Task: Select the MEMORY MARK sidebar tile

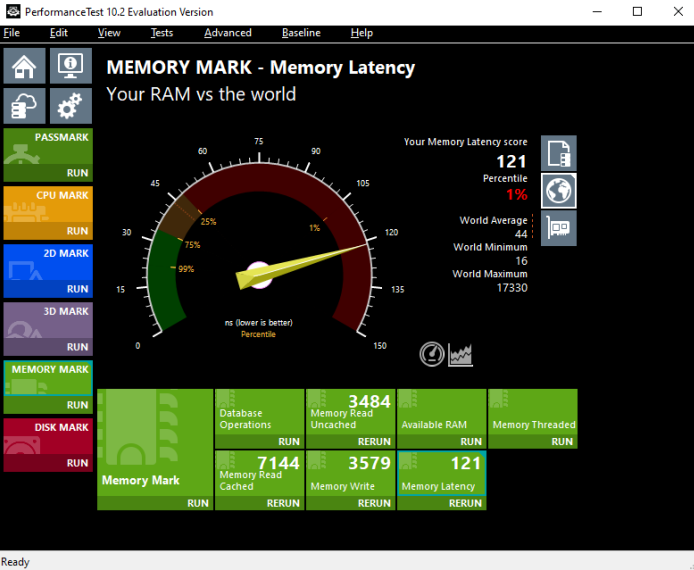Action: pos(48,378)
